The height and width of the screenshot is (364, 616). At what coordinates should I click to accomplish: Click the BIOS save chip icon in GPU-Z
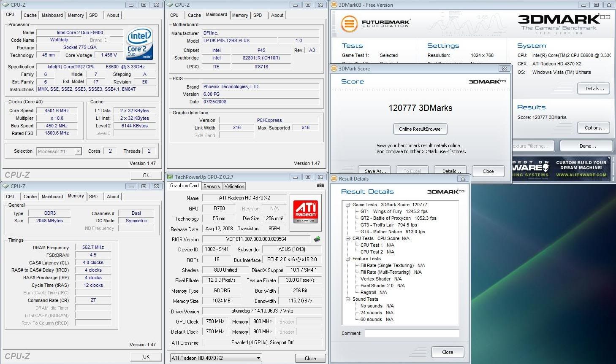point(317,239)
